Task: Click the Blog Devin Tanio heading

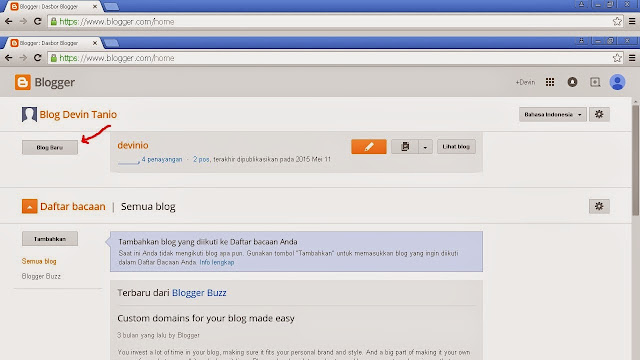Action: [78, 114]
